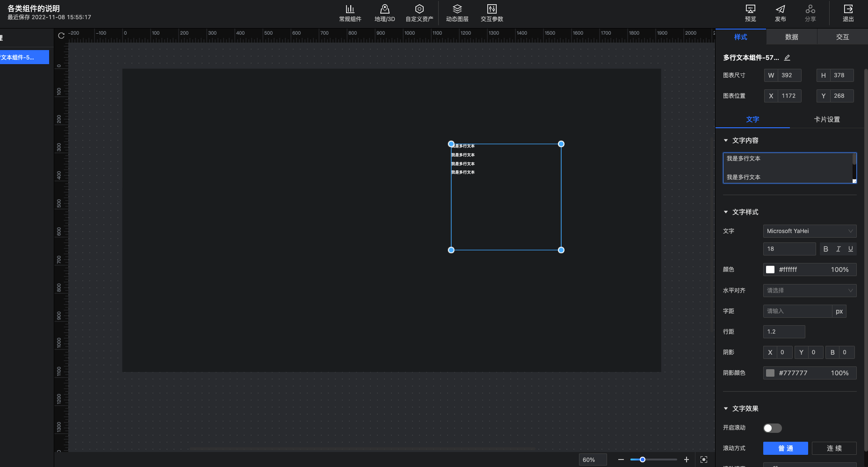Click the 行距 line spacing input field

click(784, 332)
